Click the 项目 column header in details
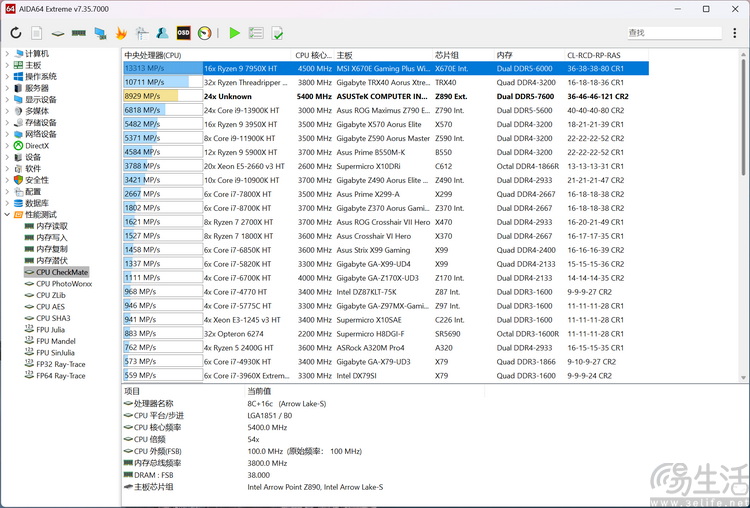 (183, 391)
